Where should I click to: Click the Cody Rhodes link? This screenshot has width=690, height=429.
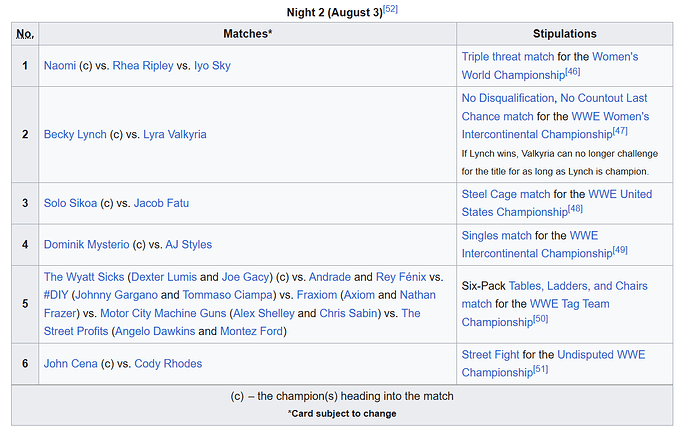[x=168, y=364]
